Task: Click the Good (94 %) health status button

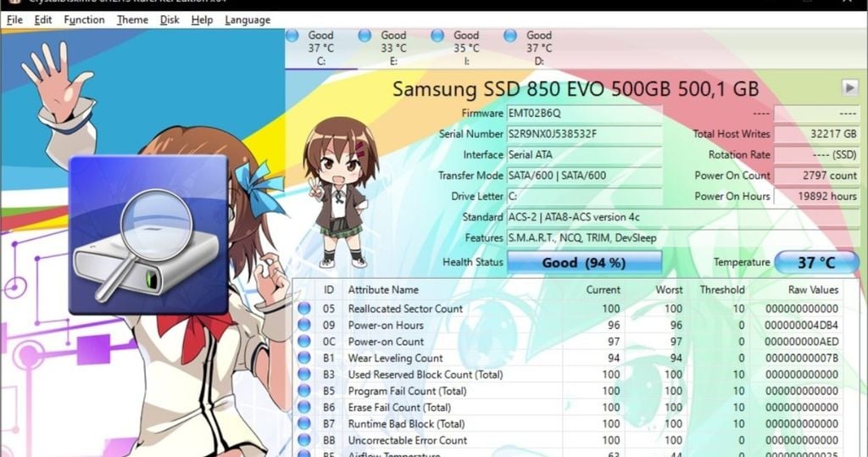Action: pyautogui.click(x=584, y=262)
